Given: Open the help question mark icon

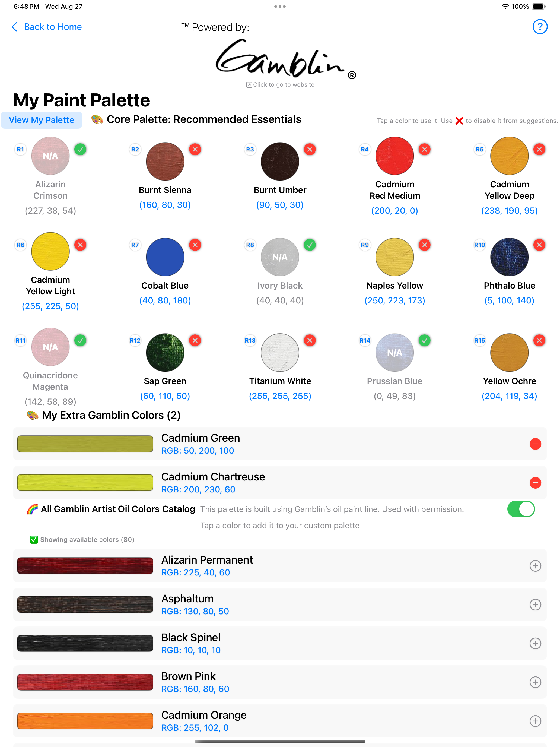Looking at the screenshot, I should (539, 27).
